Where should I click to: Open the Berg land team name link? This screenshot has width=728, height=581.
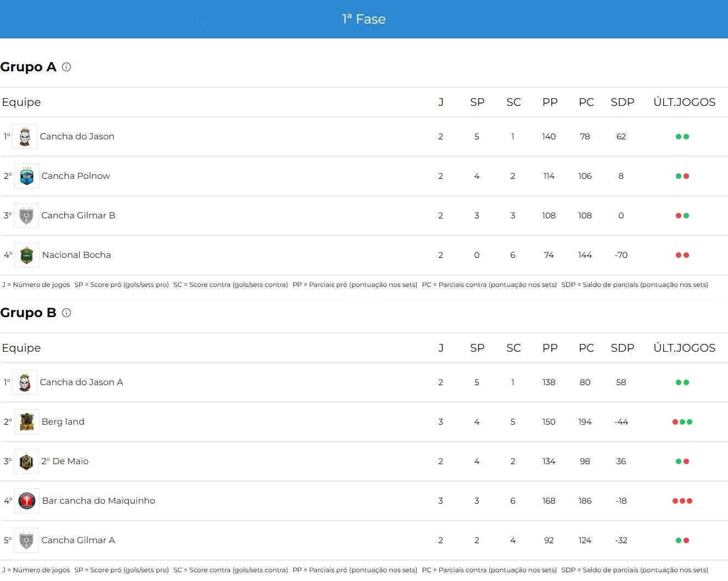pos(63,422)
